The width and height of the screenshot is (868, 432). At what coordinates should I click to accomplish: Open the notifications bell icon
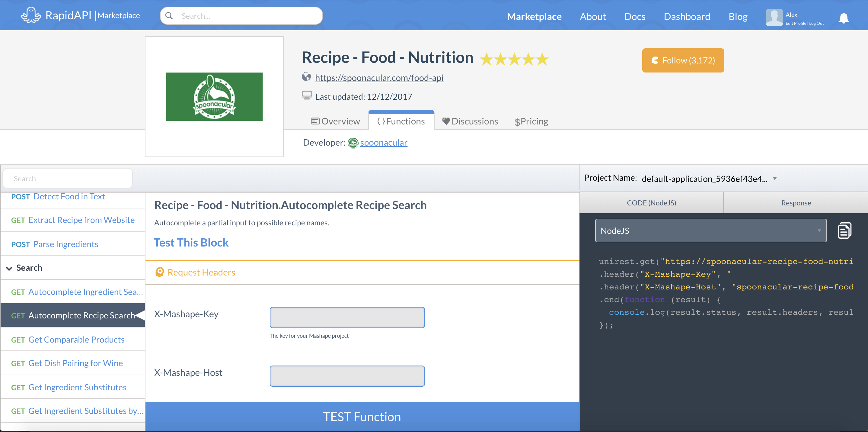844,18
